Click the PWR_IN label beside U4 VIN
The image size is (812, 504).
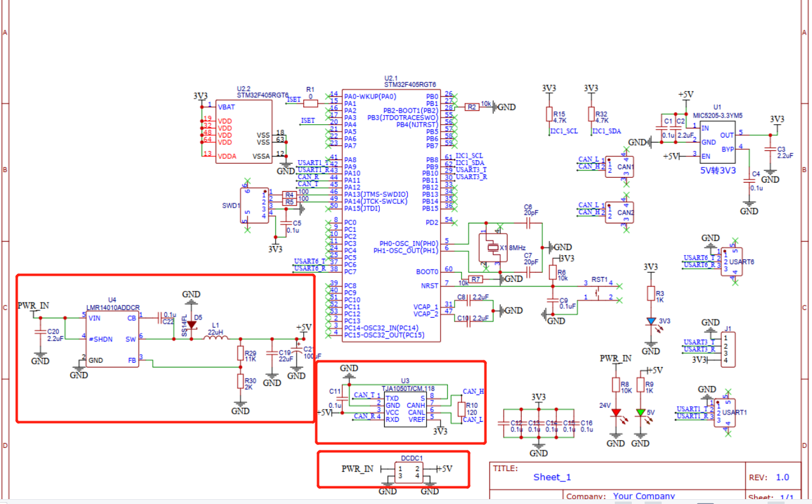point(33,305)
